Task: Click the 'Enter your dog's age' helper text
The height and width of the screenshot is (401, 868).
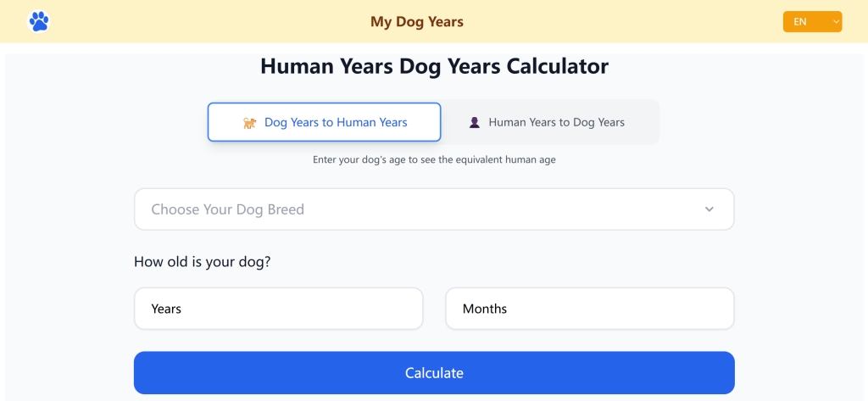Action: point(434,159)
